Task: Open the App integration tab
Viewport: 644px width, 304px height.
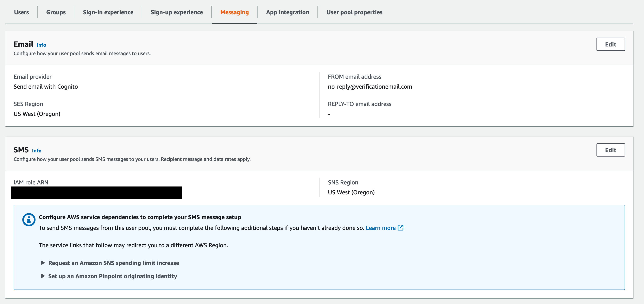Action: point(288,12)
